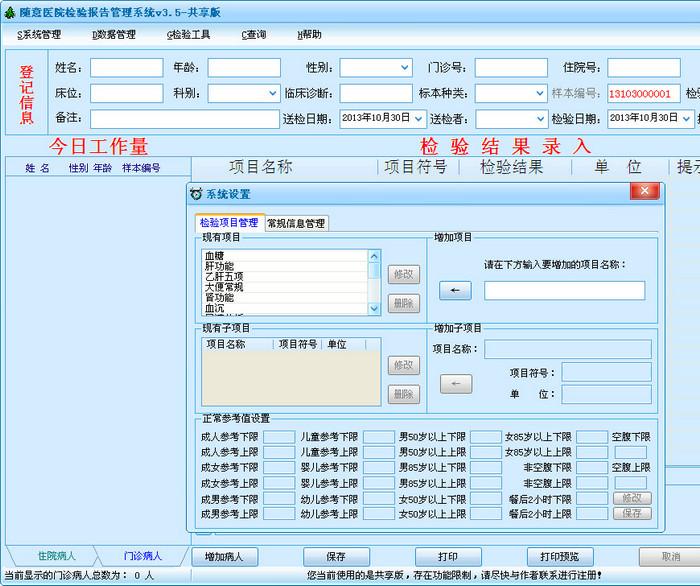Click inside the 年龄 input field
The image size is (700, 586).
[244, 68]
